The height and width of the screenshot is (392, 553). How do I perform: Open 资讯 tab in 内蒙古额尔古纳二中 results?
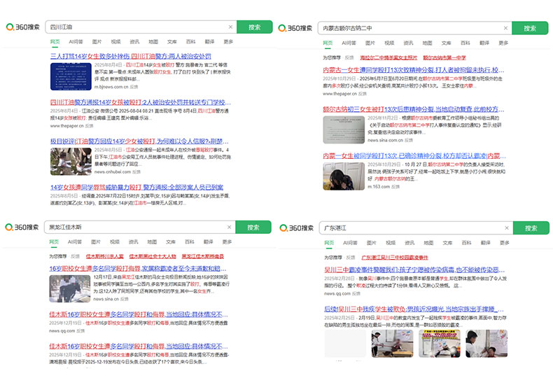[x=408, y=43]
